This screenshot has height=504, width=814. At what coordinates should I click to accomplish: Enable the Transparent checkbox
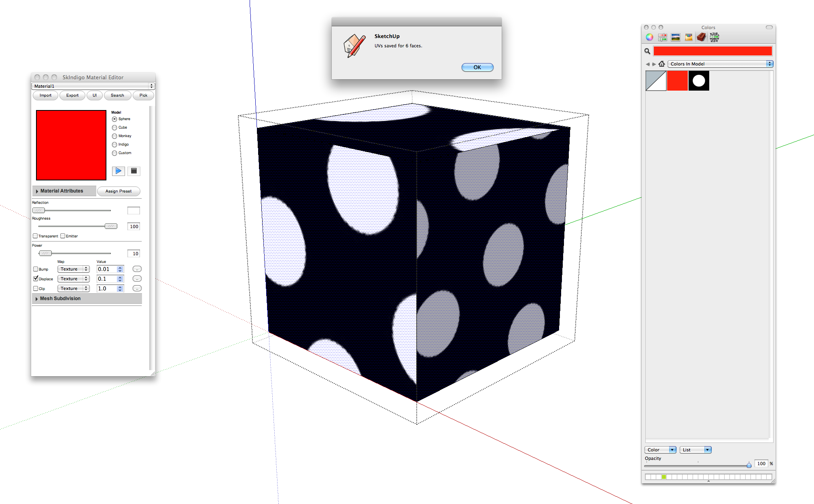click(x=35, y=236)
